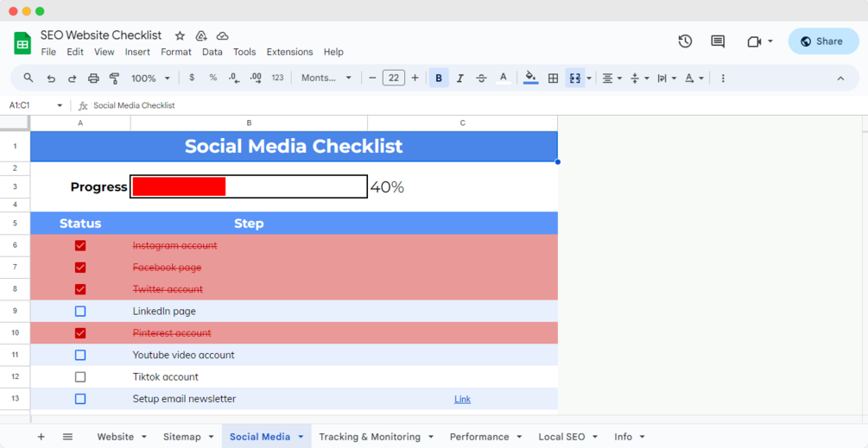Viewport: 868px width, 448px height.
Task: Star the SEO Website Checklist document
Action: point(180,36)
